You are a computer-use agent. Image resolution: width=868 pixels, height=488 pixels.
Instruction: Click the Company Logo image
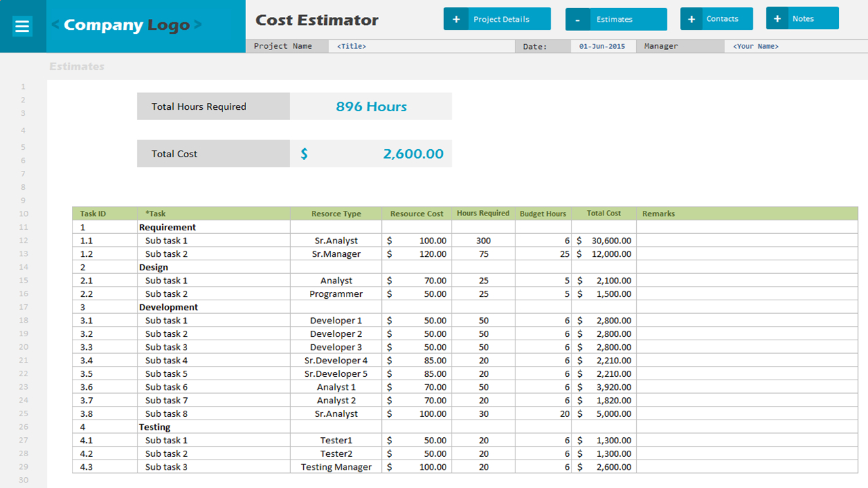pos(127,26)
